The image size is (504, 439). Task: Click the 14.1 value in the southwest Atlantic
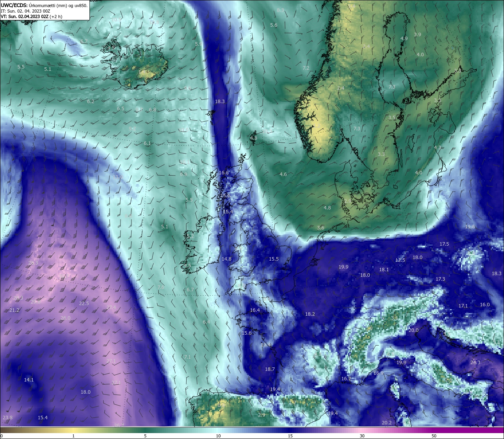pyautogui.click(x=29, y=380)
